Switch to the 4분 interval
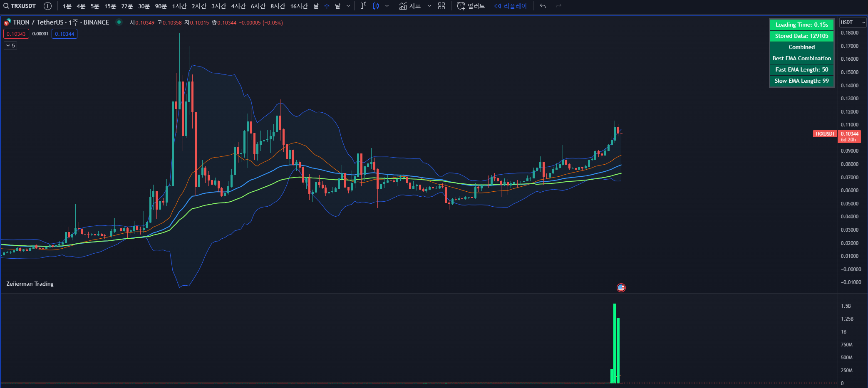 point(81,6)
